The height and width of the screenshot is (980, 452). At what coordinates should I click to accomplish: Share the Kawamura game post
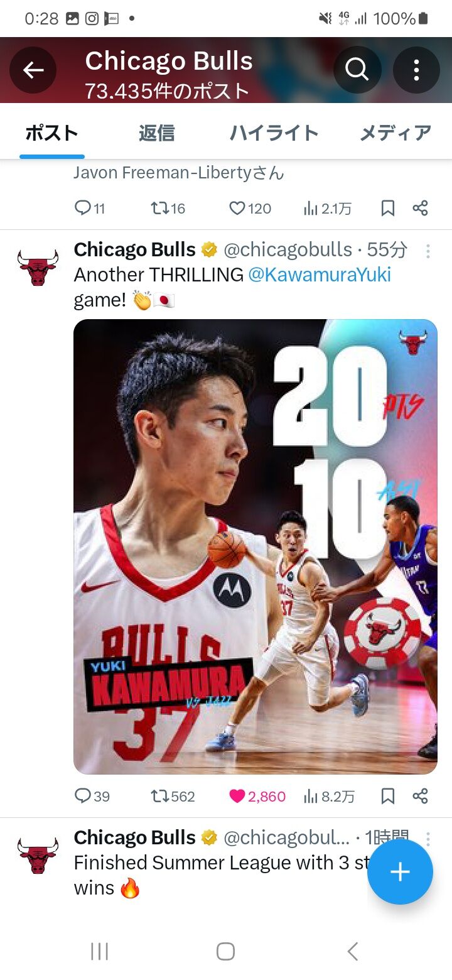pos(421,797)
